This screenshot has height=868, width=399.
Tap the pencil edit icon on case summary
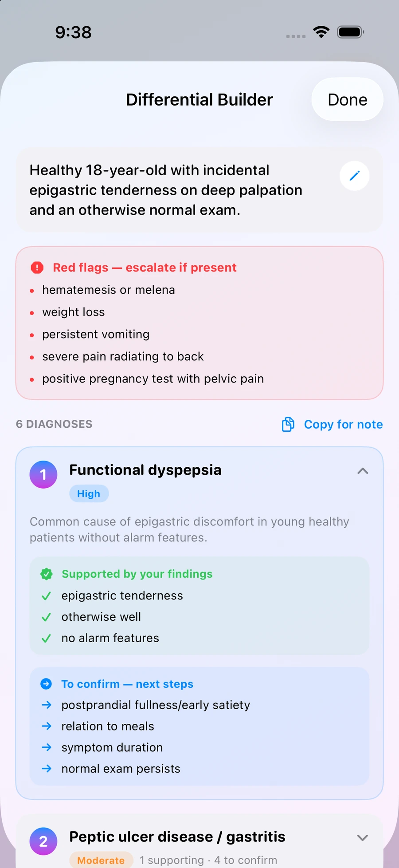[x=354, y=176]
